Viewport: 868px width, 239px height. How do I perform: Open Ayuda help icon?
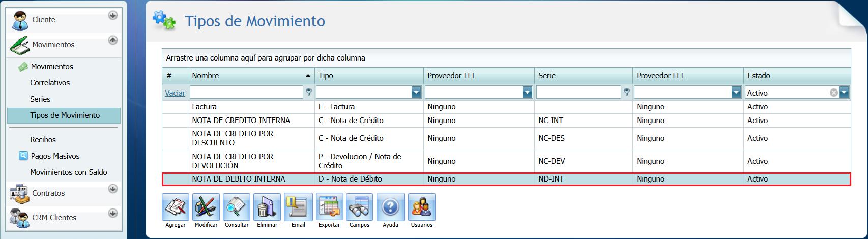point(390,207)
